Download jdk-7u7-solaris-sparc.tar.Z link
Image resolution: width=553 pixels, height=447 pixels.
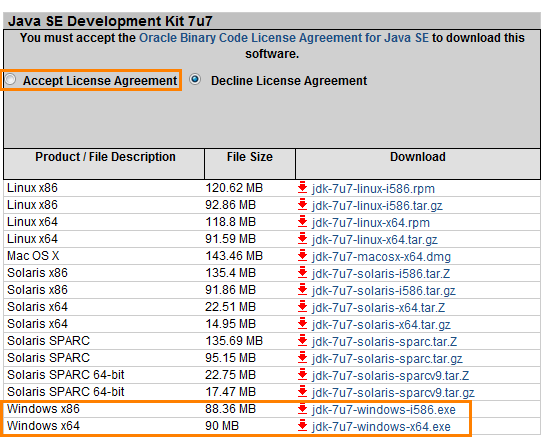(x=384, y=341)
